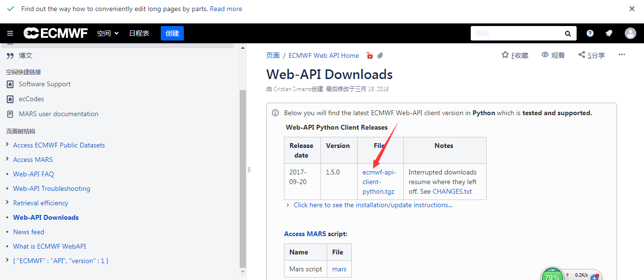
Task: Click the attachments paperclip icon
Action: point(380,55)
